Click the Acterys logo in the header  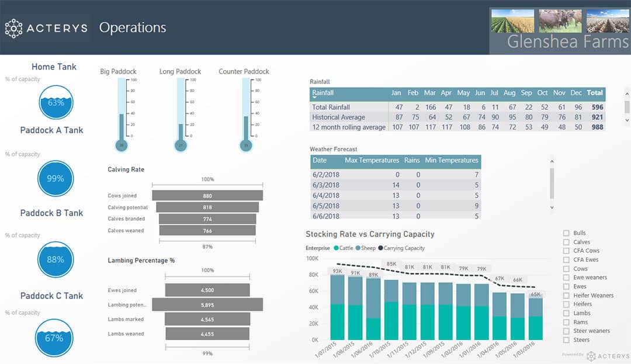[46, 28]
